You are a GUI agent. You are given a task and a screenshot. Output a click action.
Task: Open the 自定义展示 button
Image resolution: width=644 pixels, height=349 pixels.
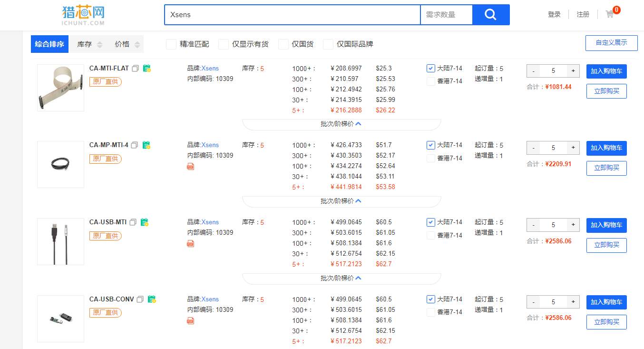pyautogui.click(x=611, y=43)
